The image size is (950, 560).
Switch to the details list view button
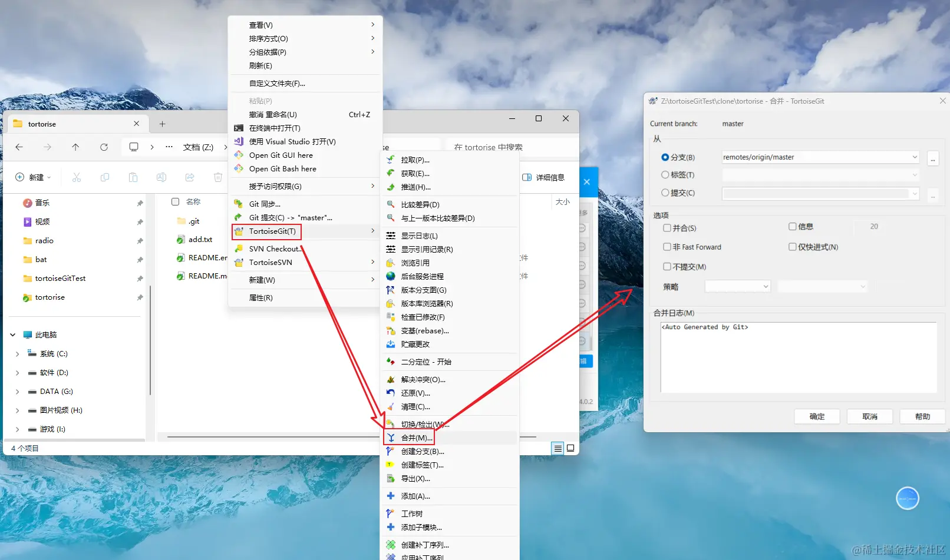pos(558,448)
